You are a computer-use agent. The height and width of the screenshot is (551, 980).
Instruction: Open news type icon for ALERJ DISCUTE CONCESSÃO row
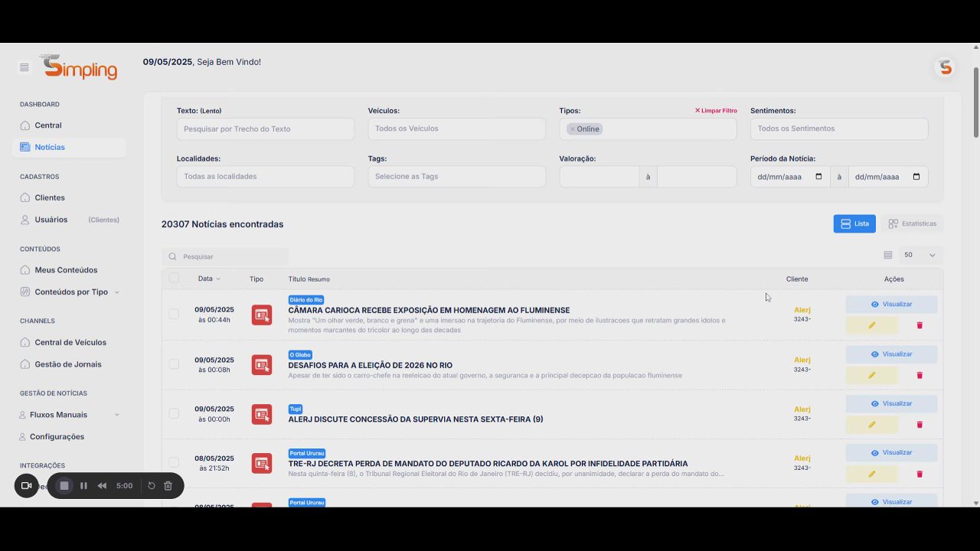click(262, 414)
